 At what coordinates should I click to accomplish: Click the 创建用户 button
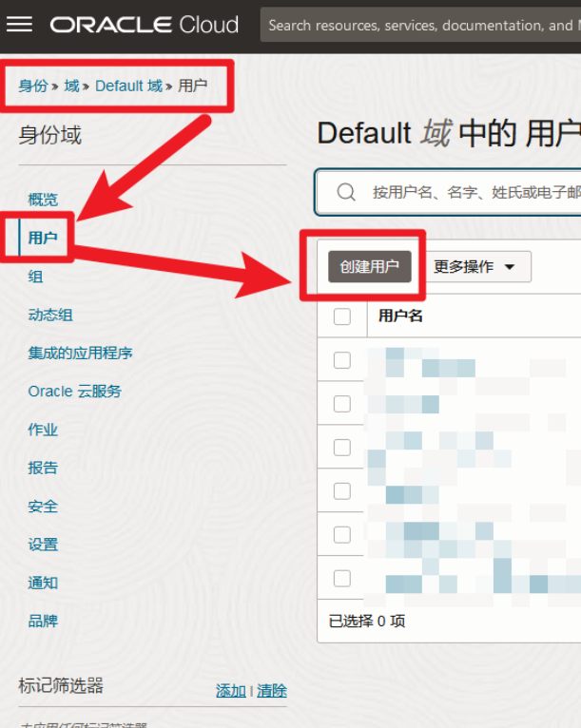370,267
